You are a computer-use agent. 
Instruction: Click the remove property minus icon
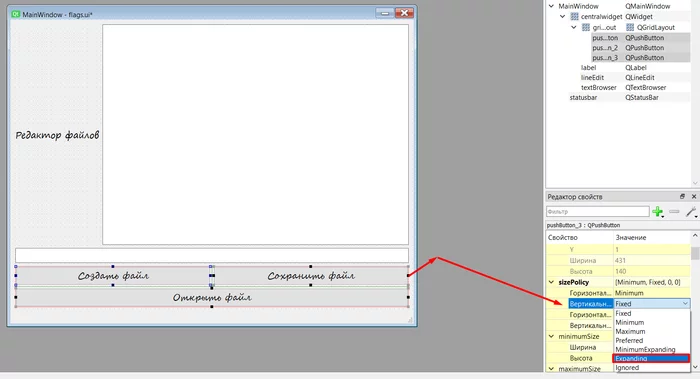[674, 212]
